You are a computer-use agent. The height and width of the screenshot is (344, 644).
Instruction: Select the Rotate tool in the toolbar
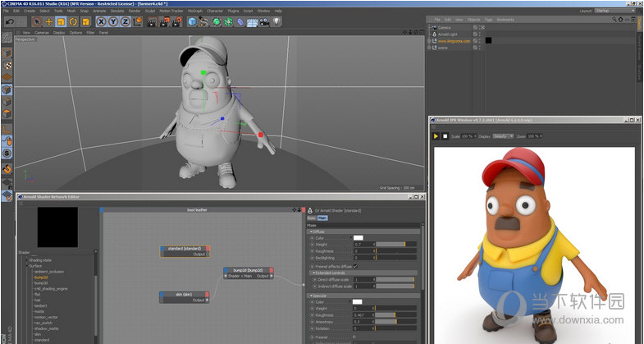click(73, 21)
